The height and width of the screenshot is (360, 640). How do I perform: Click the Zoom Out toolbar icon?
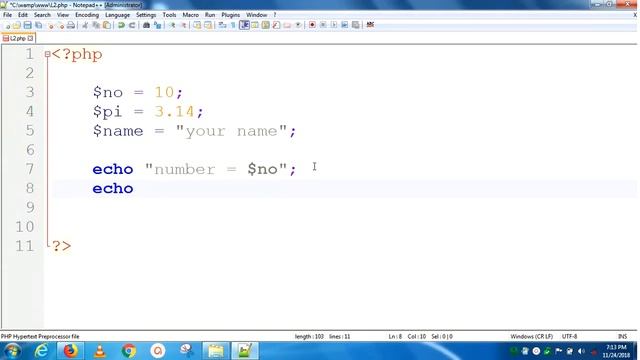point(183,25)
